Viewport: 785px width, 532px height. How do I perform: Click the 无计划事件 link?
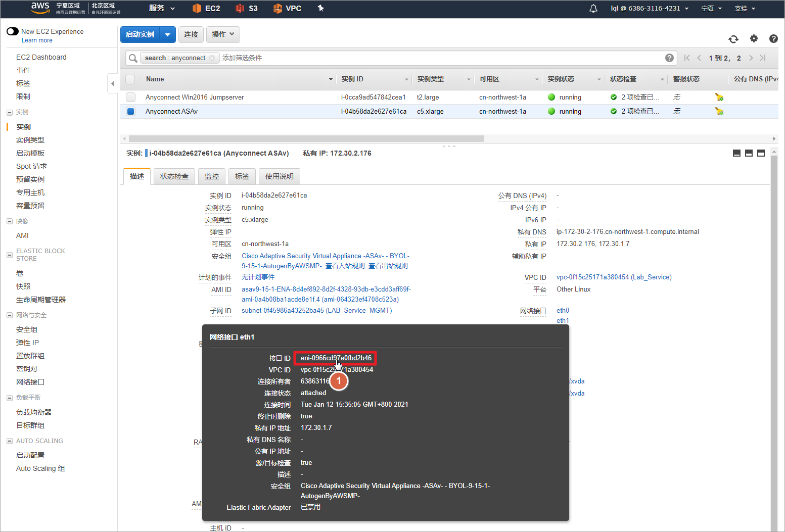click(x=258, y=277)
